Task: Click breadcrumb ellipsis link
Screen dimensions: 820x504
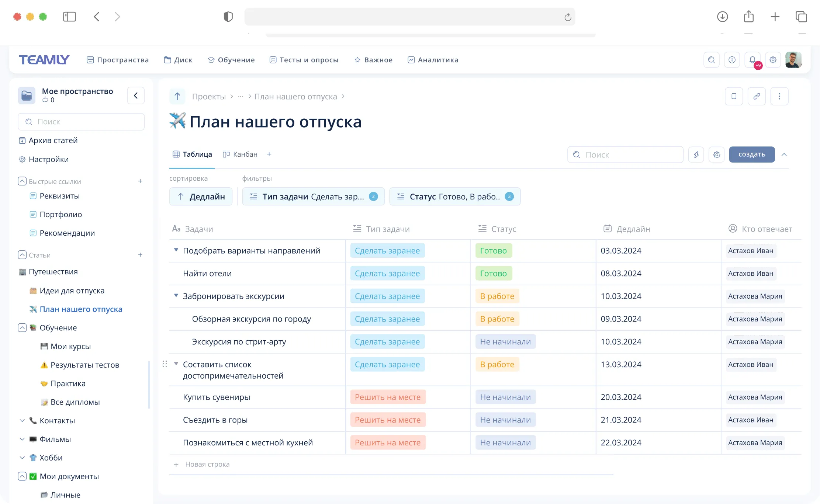Action: pyautogui.click(x=241, y=97)
